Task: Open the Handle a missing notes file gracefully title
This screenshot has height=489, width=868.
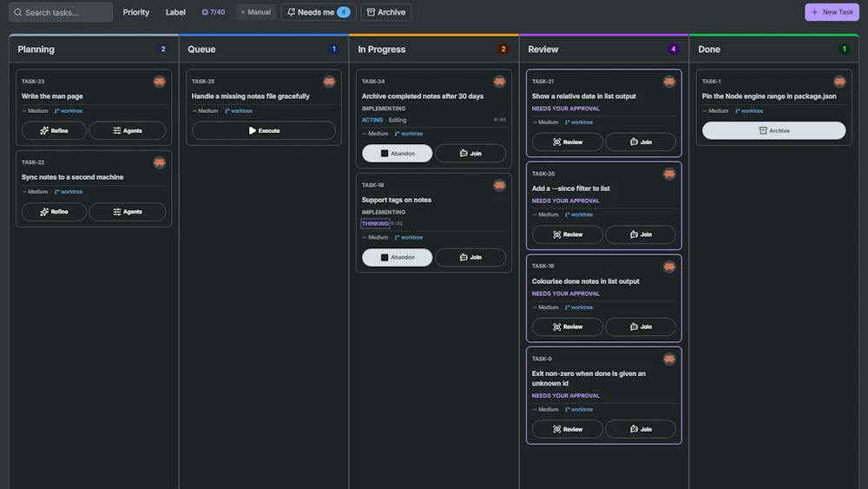Action: click(251, 96)
